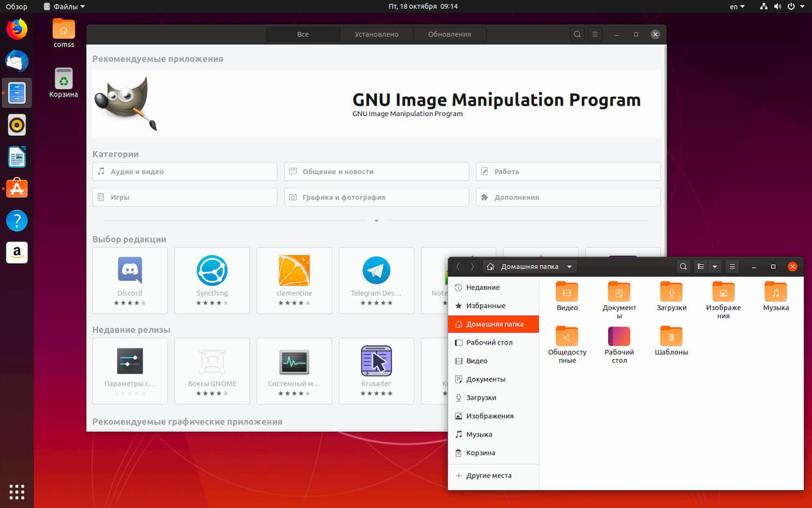This screenshot has height=508, width=812.
Task: Open the Системный монитор app card
Action: pos(294,371)
